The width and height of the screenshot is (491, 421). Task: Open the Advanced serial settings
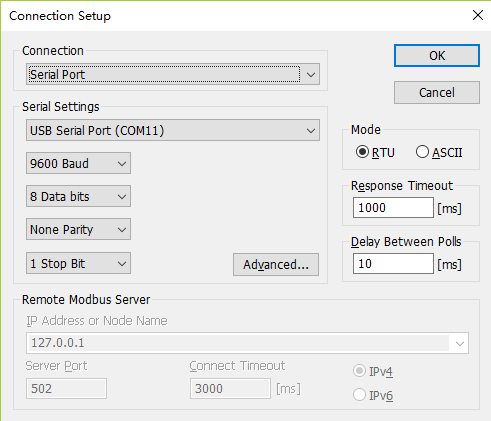pos(276,264)
